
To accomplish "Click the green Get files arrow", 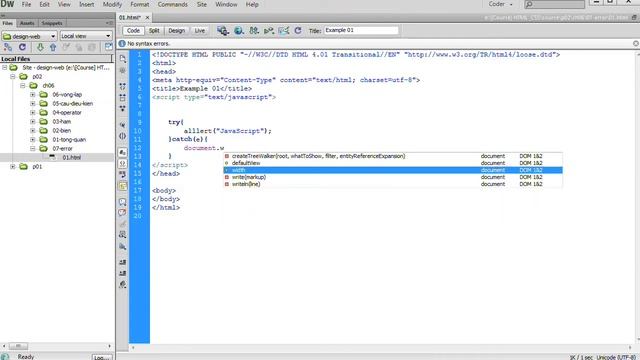I will [x=40, y=47].
